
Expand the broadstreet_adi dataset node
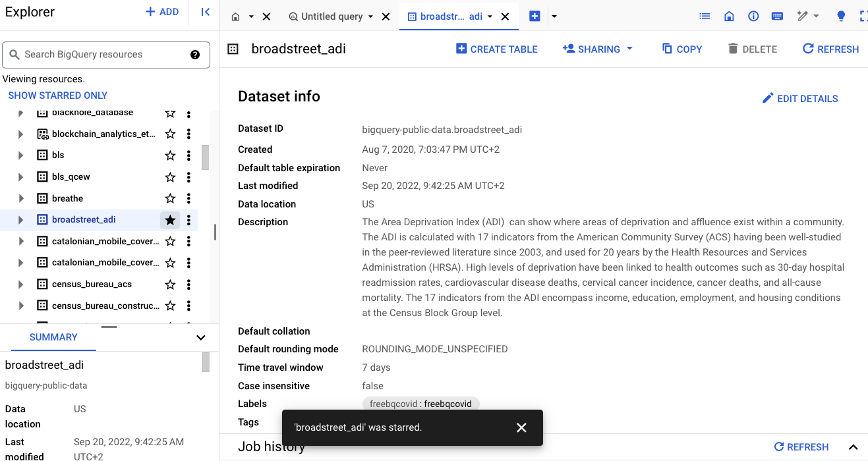(20, 220)
